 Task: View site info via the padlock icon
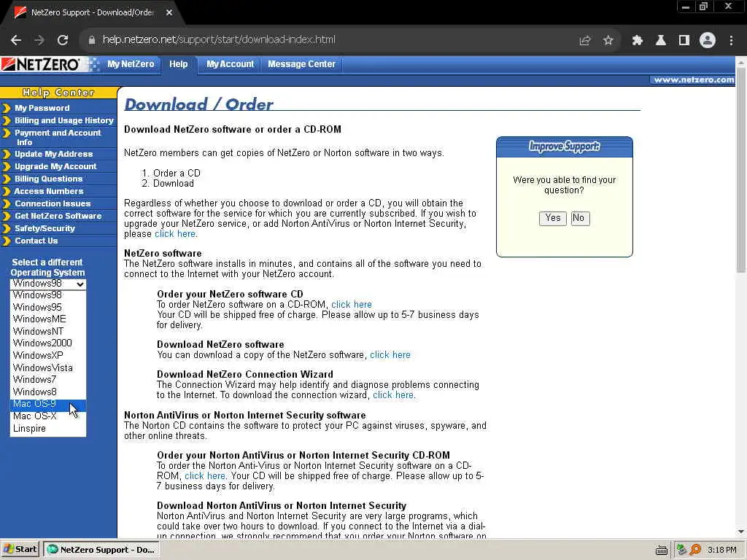click(x=92, y=40)
